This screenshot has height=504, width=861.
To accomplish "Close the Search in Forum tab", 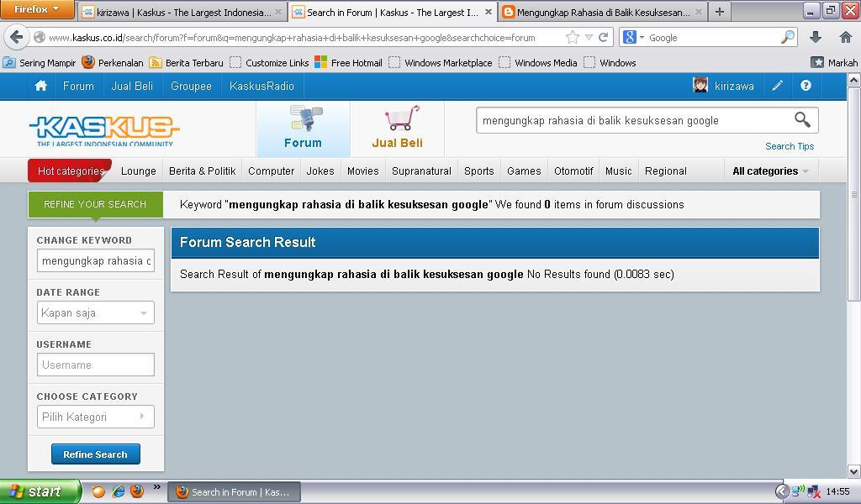I will pyautogui.click(x=489, y=12).
